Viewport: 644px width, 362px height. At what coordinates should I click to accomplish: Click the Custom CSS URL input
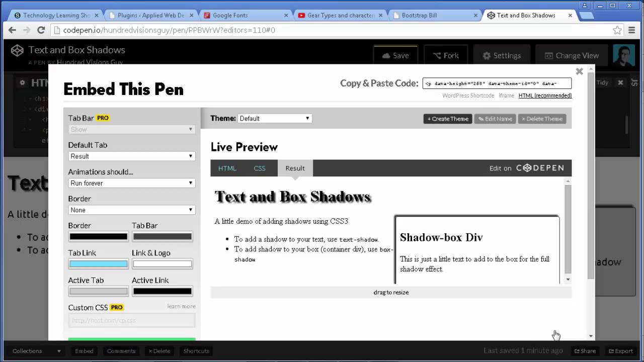click(132, 320)
